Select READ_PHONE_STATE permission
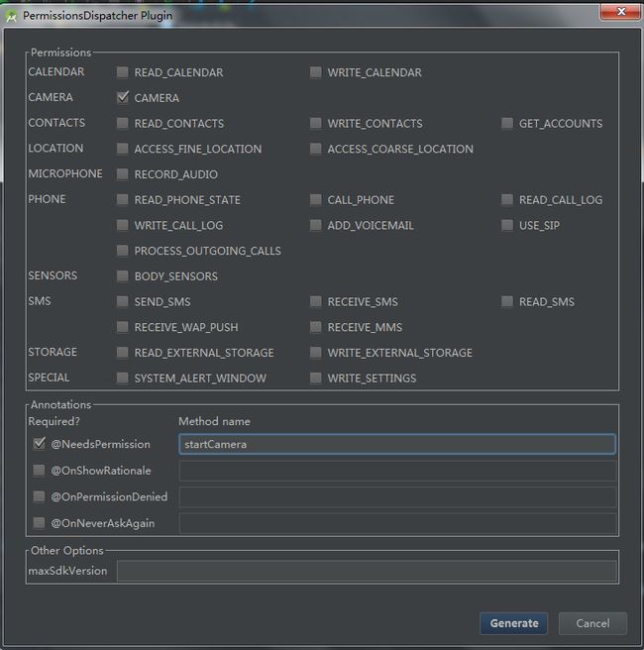 (x=122, y=200)
